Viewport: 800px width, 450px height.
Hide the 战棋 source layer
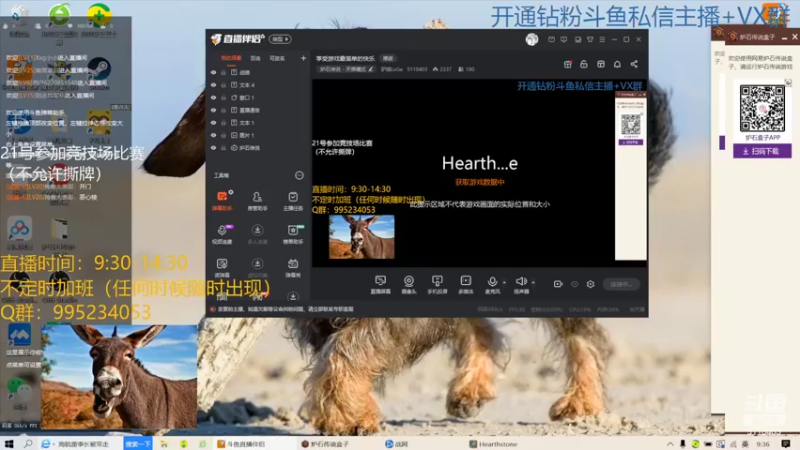tap(213, 72)
